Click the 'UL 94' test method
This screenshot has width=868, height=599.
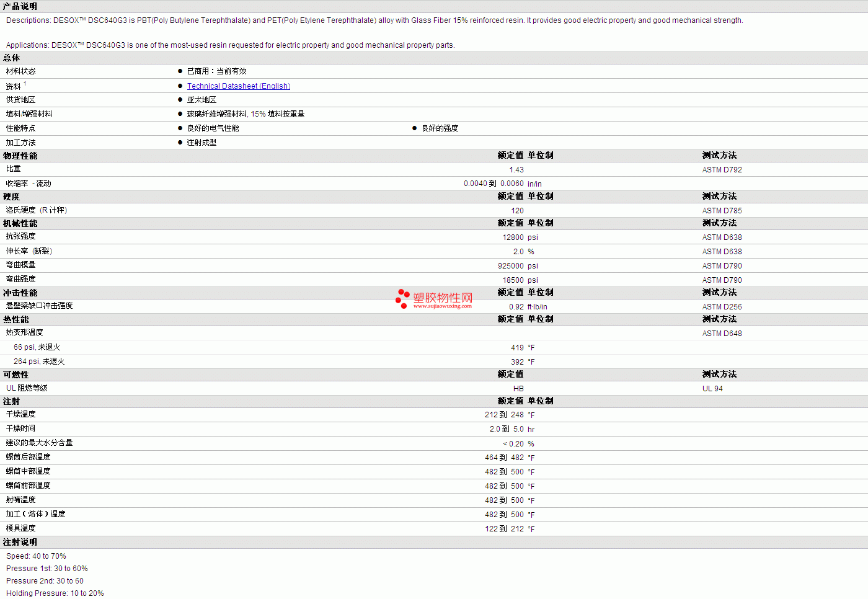[x=712, y=389]
